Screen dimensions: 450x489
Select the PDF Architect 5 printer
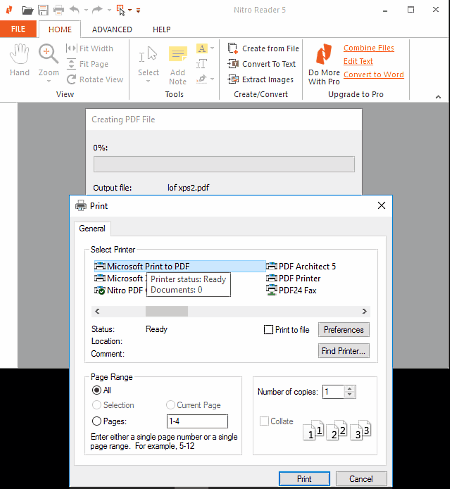(x=301, y=266)
